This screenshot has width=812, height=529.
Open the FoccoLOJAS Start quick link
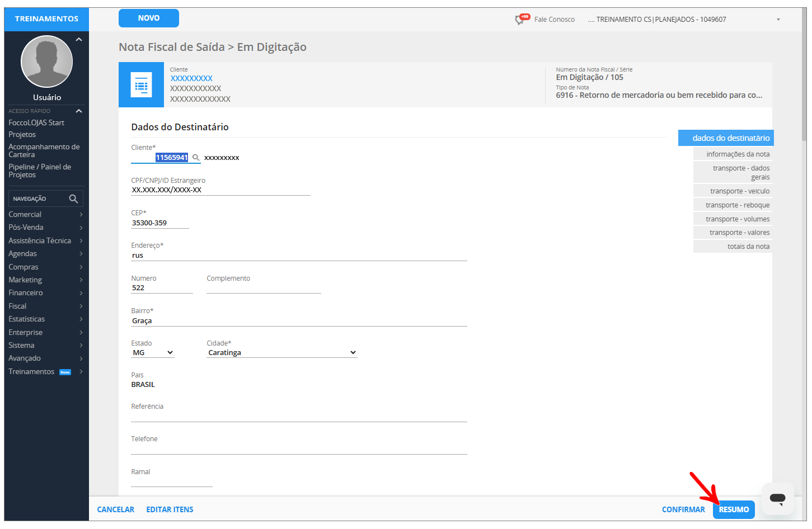[36, 123]
